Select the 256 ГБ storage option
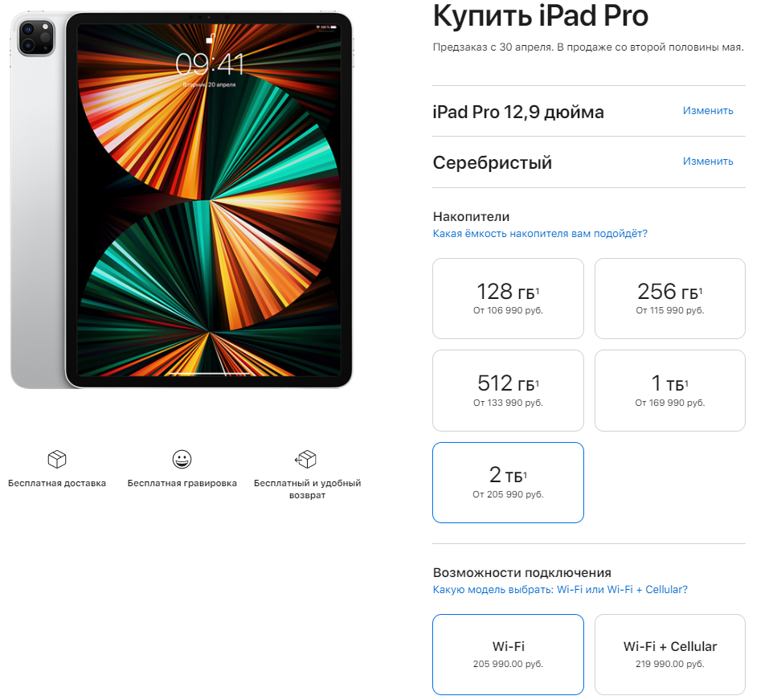Image resolution: width=777 pixels, height=700 pixels. (x=670, y=298)
